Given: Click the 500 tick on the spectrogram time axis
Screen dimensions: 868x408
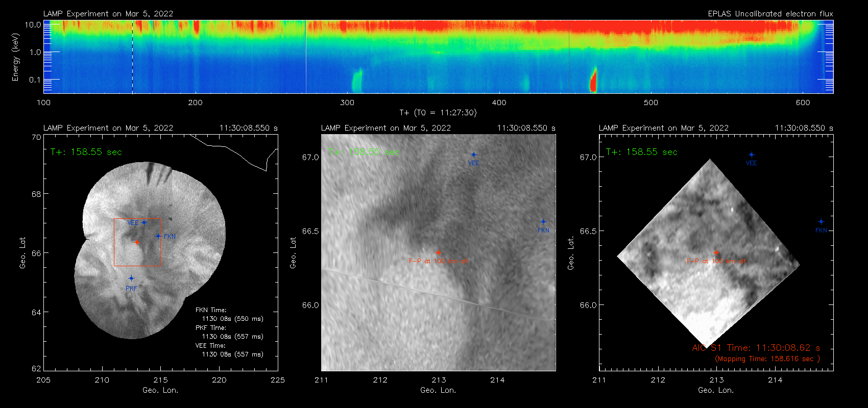Looking at the screenshot, I should point(651,103).
